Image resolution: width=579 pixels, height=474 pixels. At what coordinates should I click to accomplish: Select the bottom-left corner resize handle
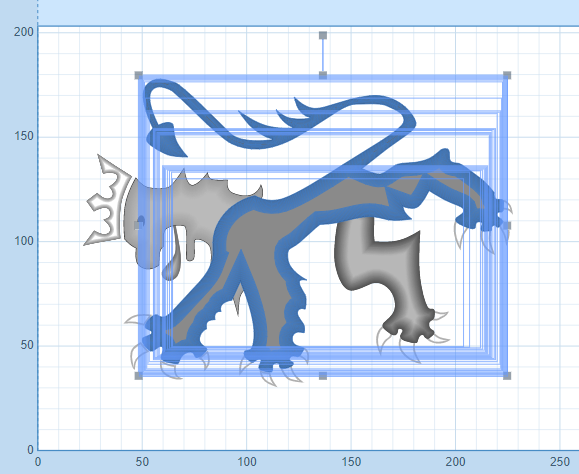138,376
